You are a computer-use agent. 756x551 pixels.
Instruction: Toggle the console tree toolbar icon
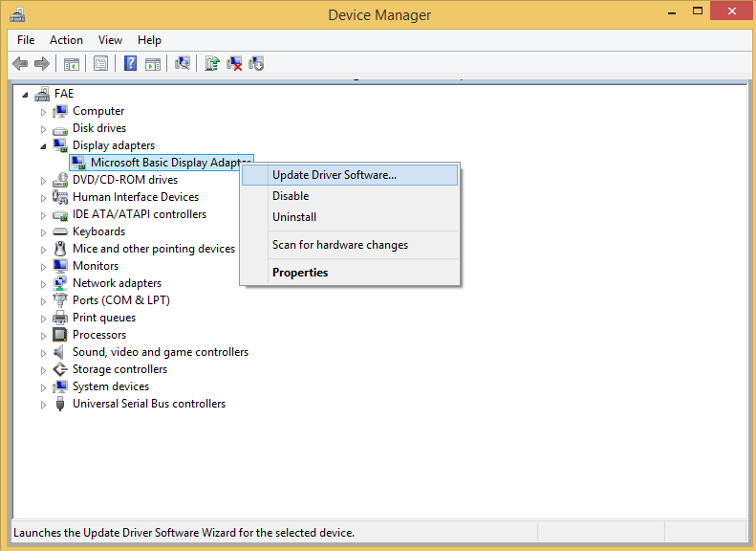[72, 63]
